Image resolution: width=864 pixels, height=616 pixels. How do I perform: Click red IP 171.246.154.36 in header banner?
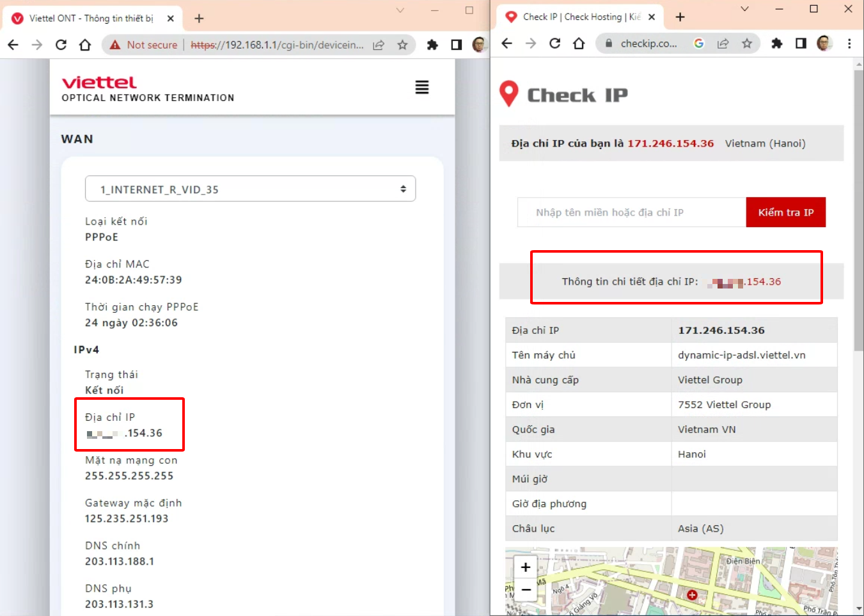click(x=670, y=143)
